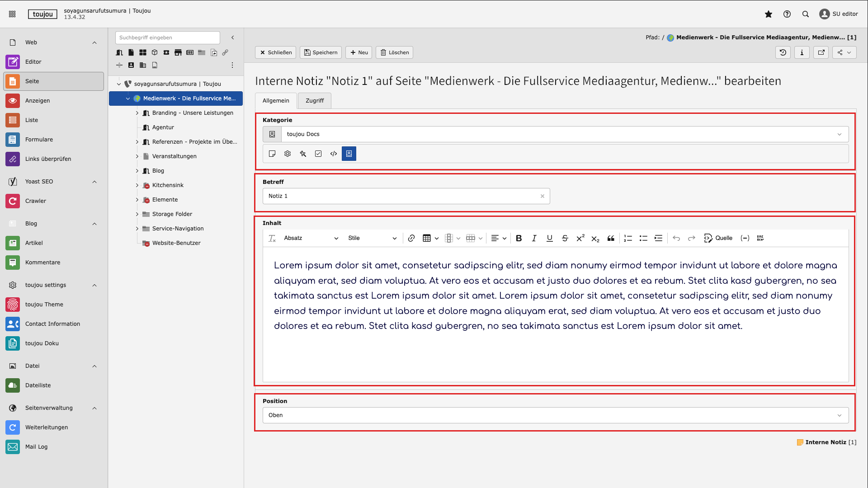The height and width of the screenshot is (488, 868).
Task: Select the code category icon
Action: point(334,154)
